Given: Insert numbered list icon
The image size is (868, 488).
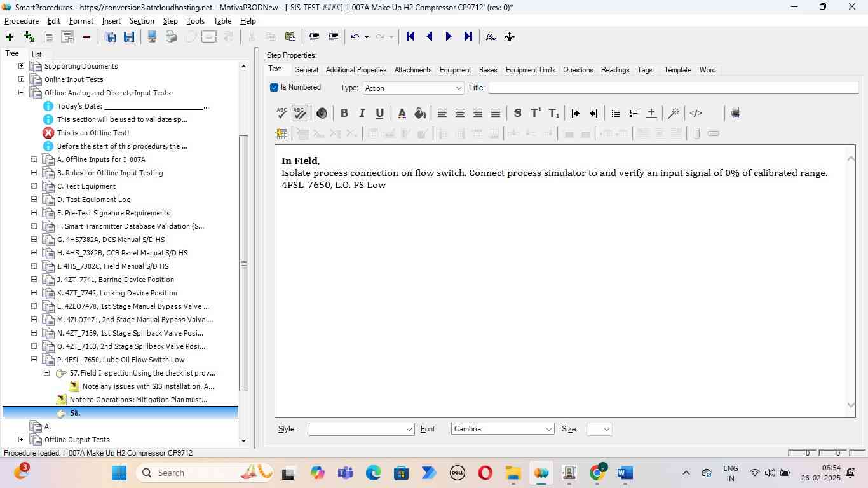Looking at the screenshot, I should pyautogui.click(x=633, y=113).
